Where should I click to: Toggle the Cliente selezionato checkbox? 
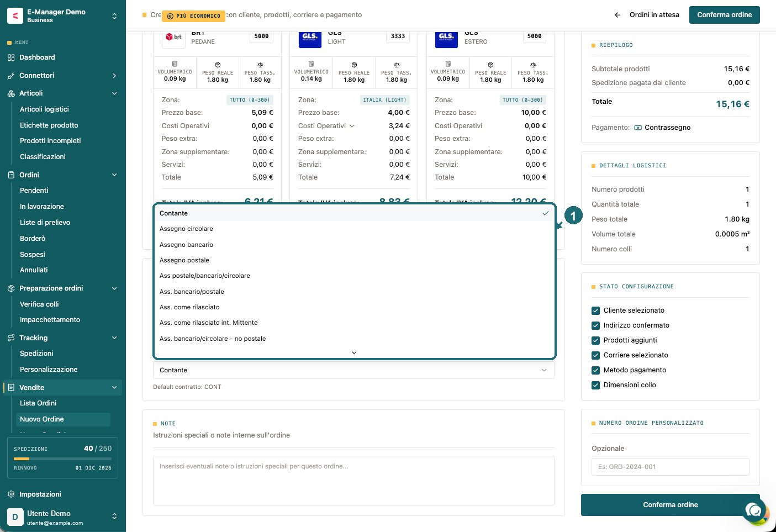tap(595, 310)
